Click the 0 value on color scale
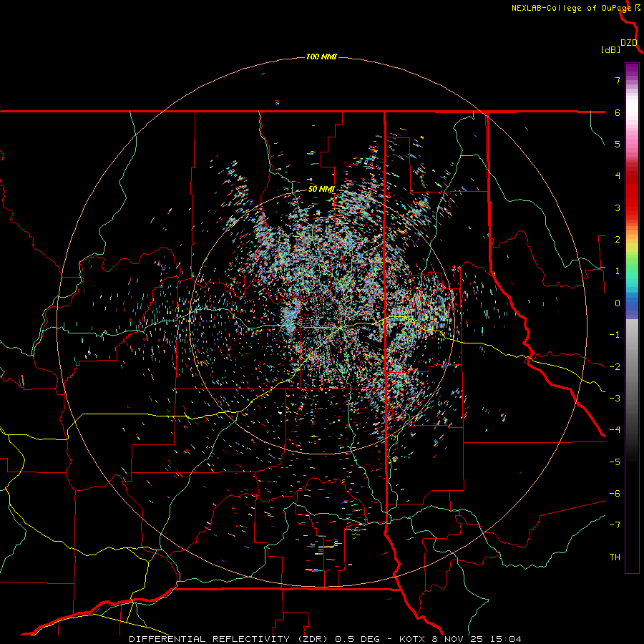644x644 pixels. pos(618,303)
